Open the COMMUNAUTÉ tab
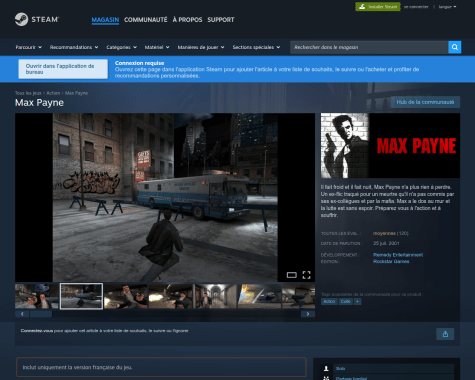The height and width of the screenshot is (380, 475). [x=146, y=20]
